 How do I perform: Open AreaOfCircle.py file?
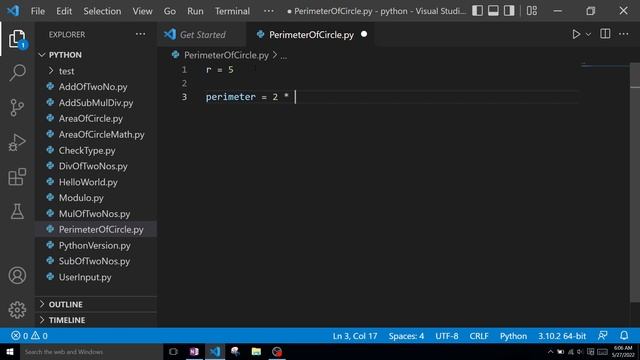point(96,119)
